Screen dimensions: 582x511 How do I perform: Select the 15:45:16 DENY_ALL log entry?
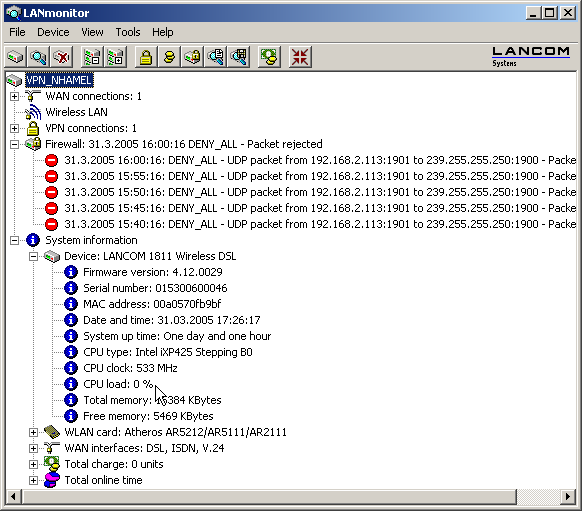(x=320, y=208)
